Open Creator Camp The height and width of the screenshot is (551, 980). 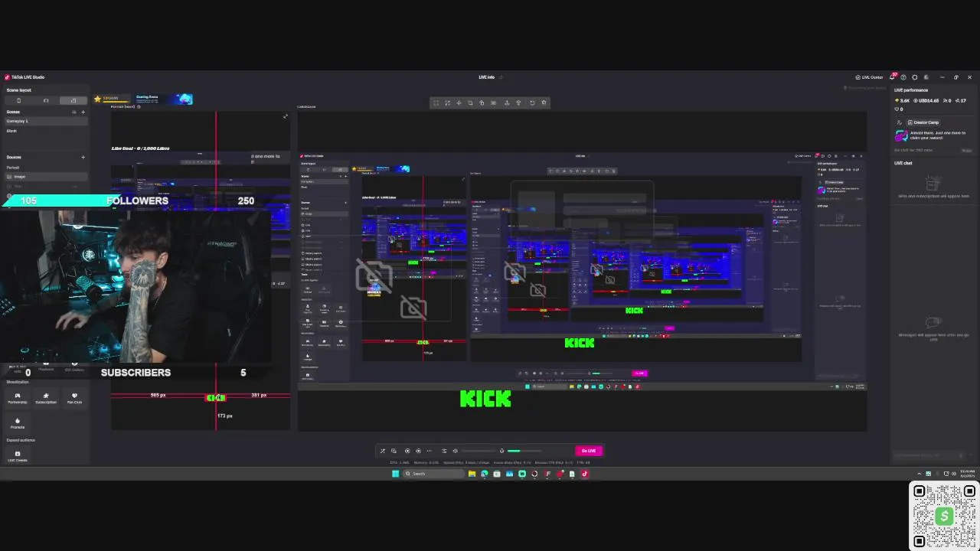pos(923,122)
